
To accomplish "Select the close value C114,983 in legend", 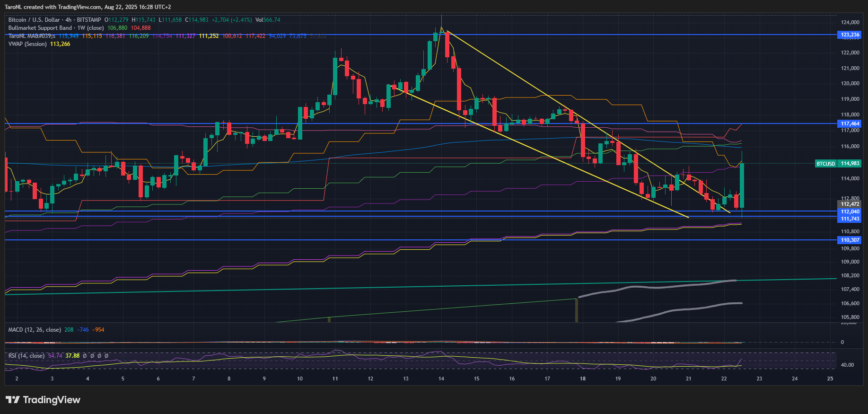I will [197, 20].
